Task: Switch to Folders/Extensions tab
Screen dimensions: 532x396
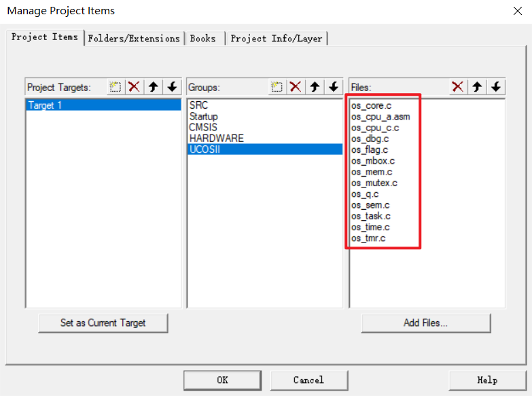Action: (x=134, y=39)
